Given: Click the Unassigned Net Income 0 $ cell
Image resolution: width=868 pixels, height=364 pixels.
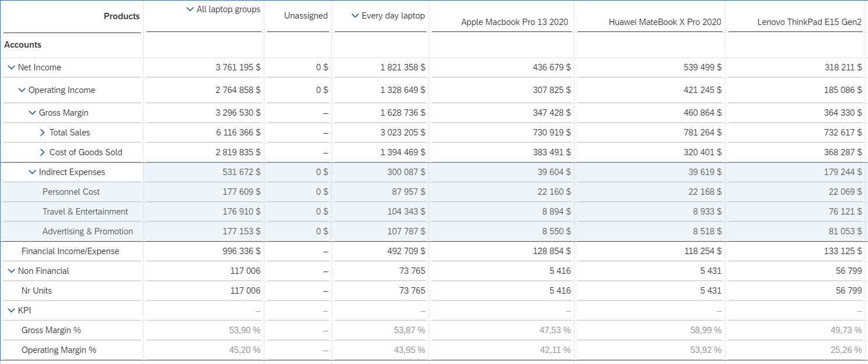Looking at the screenshot, I should coord(322,67).
